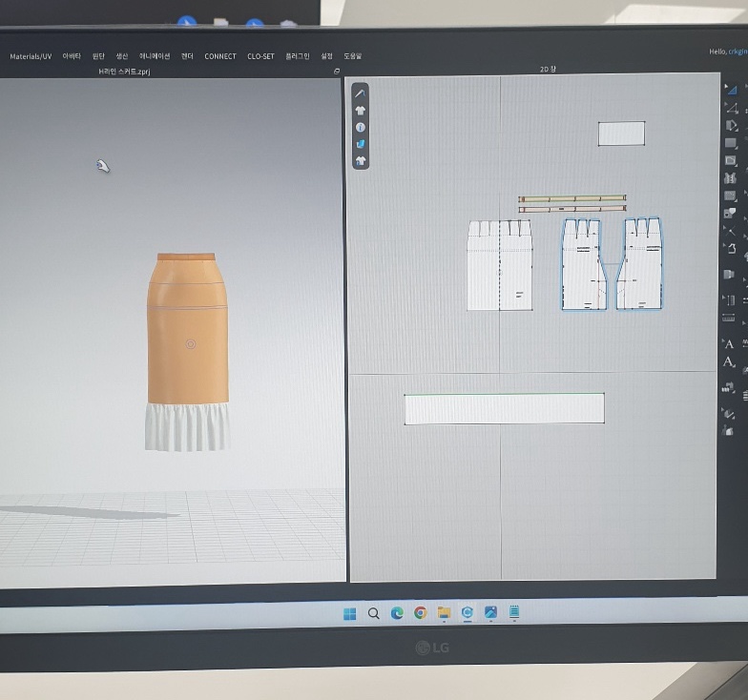748x700 pixels.
Task: Expand the 설정 menu
Action: click(327, 56)
